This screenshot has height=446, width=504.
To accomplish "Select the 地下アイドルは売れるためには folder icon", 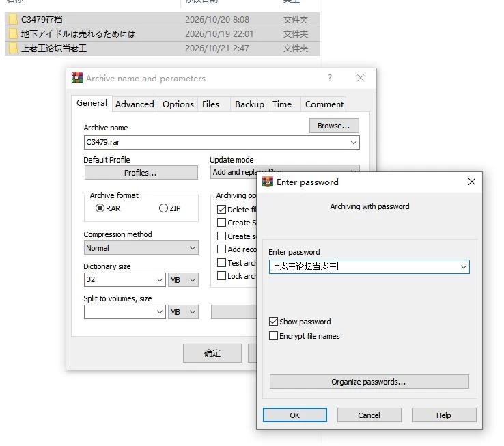I will pyautogui.click(x=13, y=33).
